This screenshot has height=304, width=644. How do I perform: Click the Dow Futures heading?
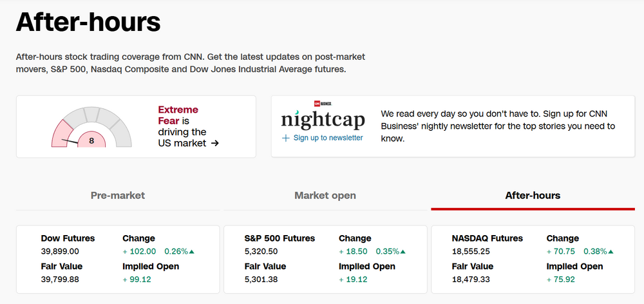coord(68,238)
